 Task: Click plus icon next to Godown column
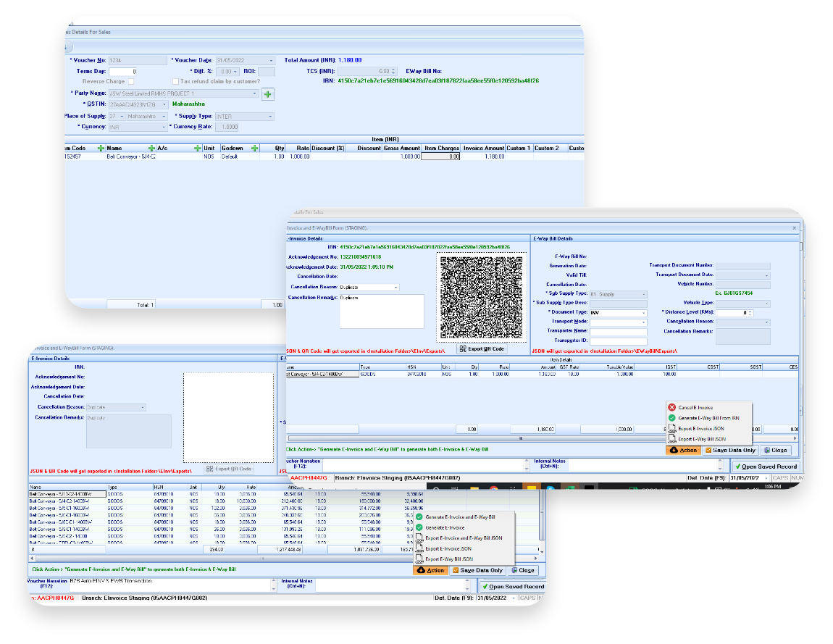click(x=254, y=149)
